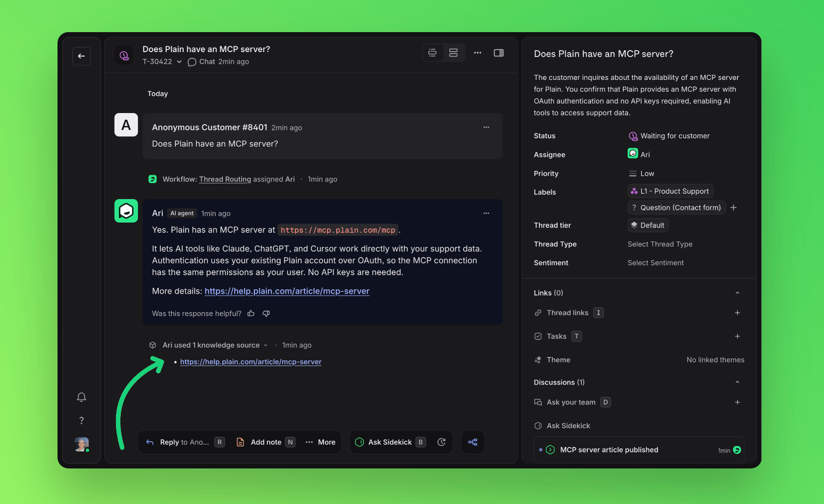Click the Thread links chain icon
The width and height of the screenshot is (824, 504).
click(538, 313)
